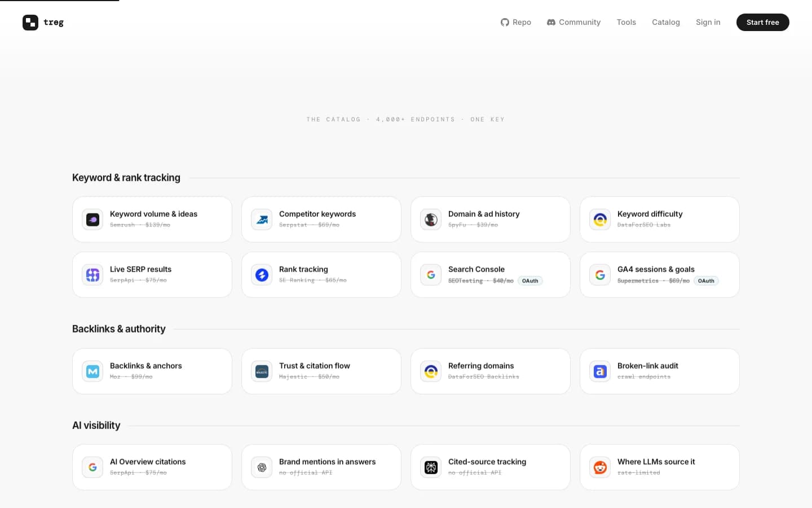Click the Google icon on AI Overview citations
This screenshot has height=508, width=812.
coord(92,467)
